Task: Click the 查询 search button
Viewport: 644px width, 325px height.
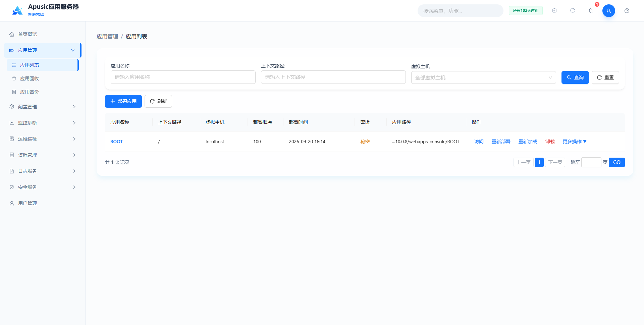Action: click(x=575, y=77)
